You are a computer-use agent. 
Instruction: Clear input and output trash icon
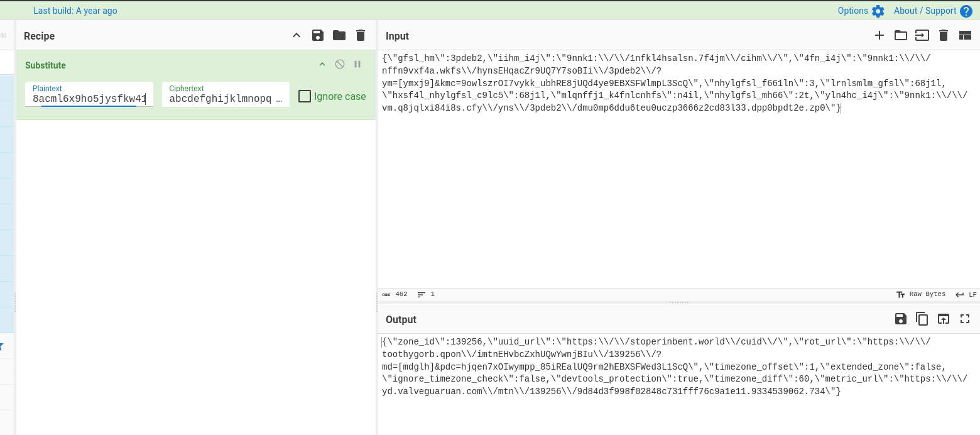coord(943,36)
